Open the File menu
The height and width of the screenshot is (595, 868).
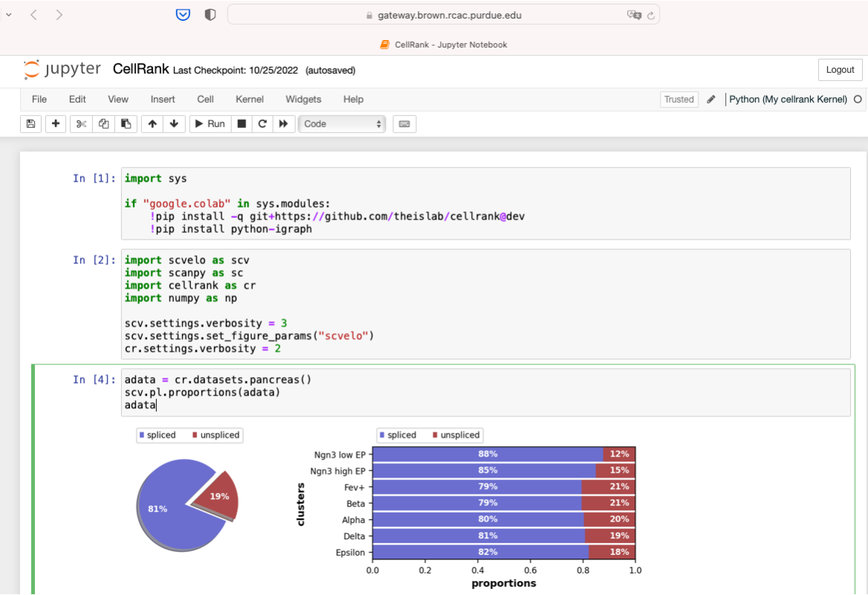(x=39, y=99)
